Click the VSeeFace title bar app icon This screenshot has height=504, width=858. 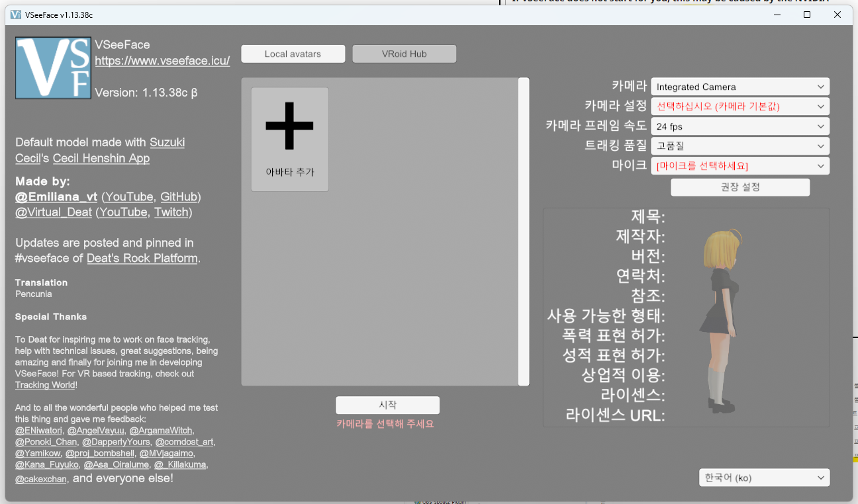point(16,15)
